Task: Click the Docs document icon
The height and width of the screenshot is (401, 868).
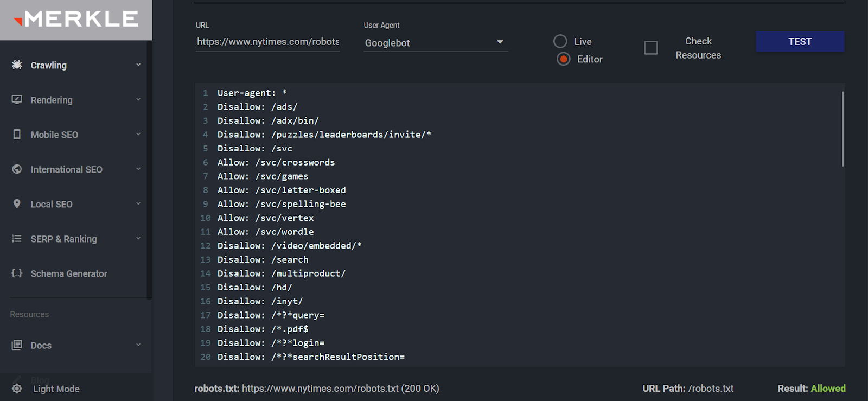Action: 17,345
